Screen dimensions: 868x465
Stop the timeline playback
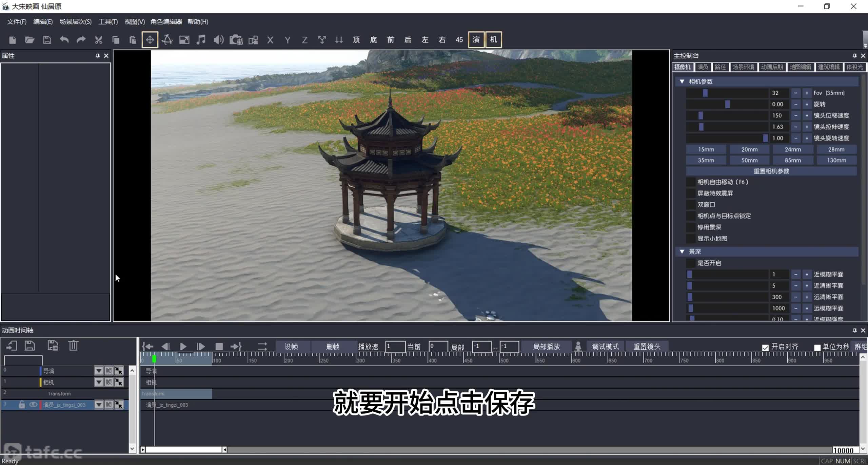point(219,347)
